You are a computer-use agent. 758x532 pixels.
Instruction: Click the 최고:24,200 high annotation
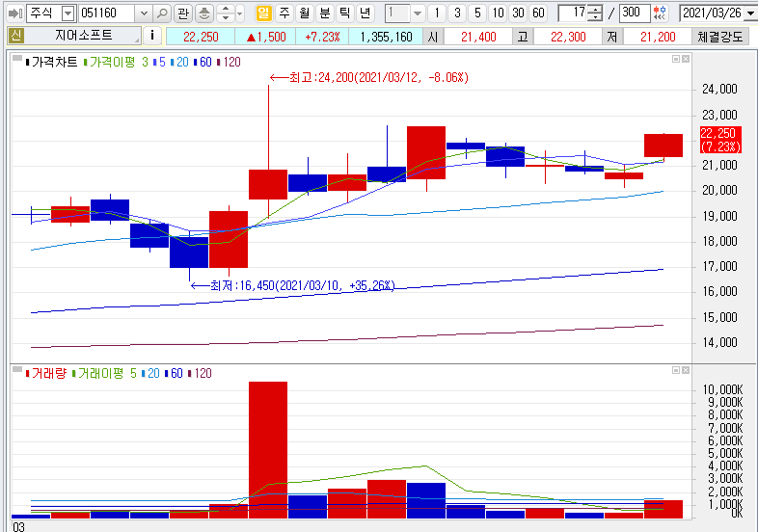369,77
